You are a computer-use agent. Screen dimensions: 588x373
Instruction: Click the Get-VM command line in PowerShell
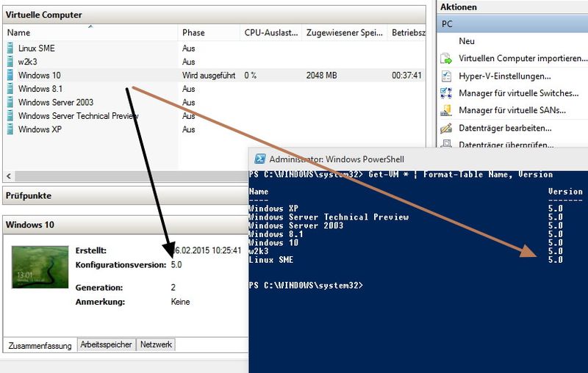(x=401, y=175)
